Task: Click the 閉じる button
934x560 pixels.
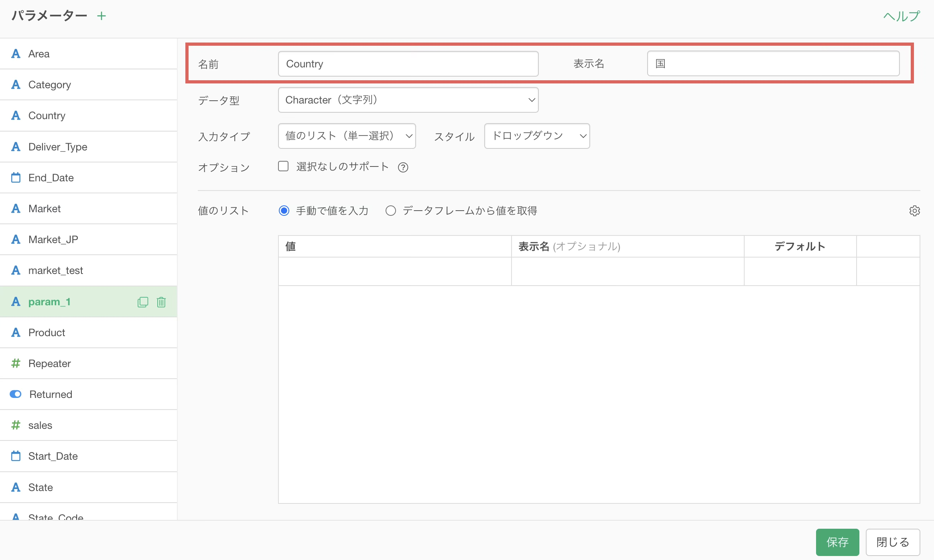Action: 893,542
